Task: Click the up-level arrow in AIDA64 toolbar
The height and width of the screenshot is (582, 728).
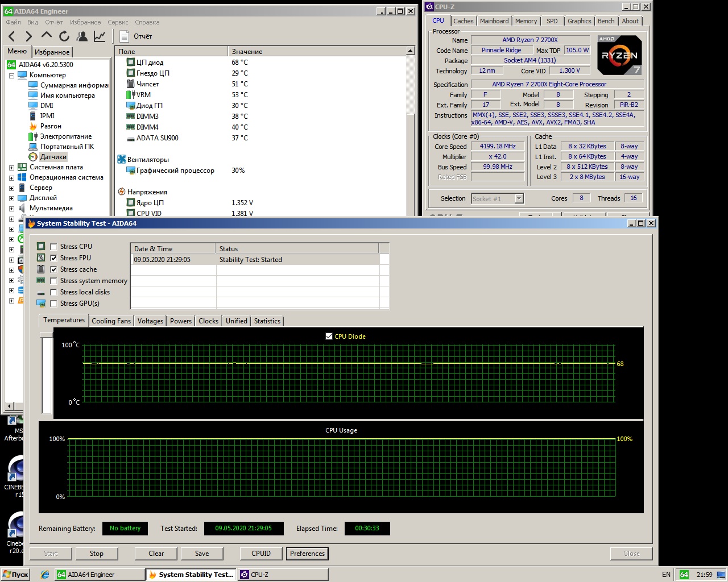Action: [x=47, y=36]
